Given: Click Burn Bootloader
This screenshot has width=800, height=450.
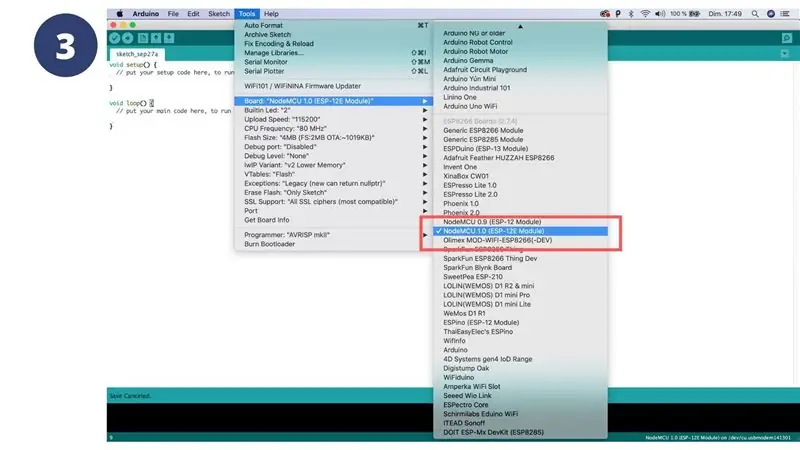Looking at the screenshot, I should click(x=334, y=244).
